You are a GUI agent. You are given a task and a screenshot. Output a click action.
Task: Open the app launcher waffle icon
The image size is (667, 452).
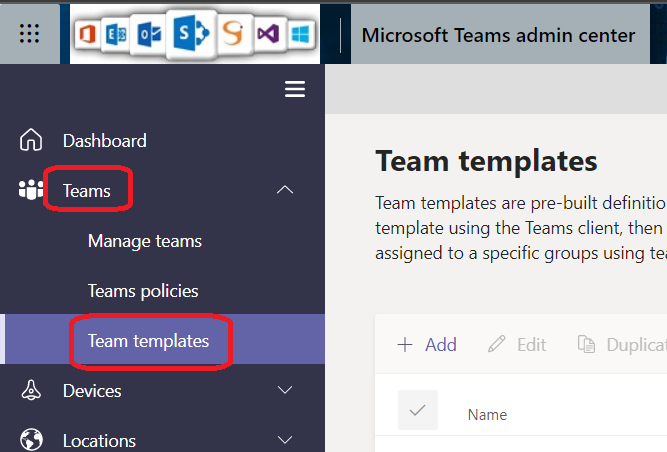click(30, 34)
